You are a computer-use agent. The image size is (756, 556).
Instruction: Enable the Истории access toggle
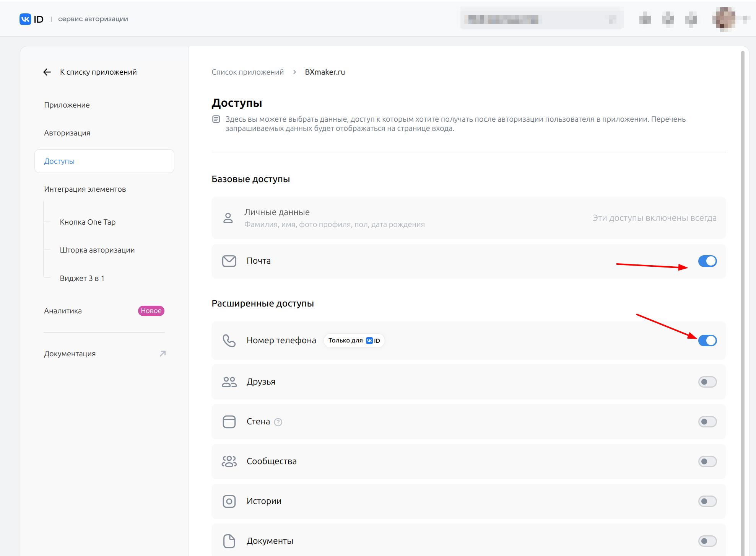pos(707,501)
